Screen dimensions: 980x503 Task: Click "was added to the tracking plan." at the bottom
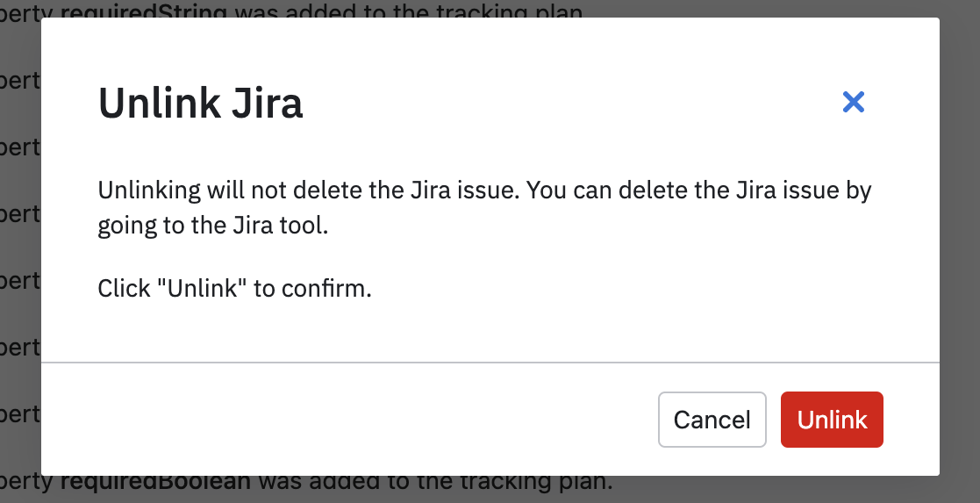(x=436, y=482)
